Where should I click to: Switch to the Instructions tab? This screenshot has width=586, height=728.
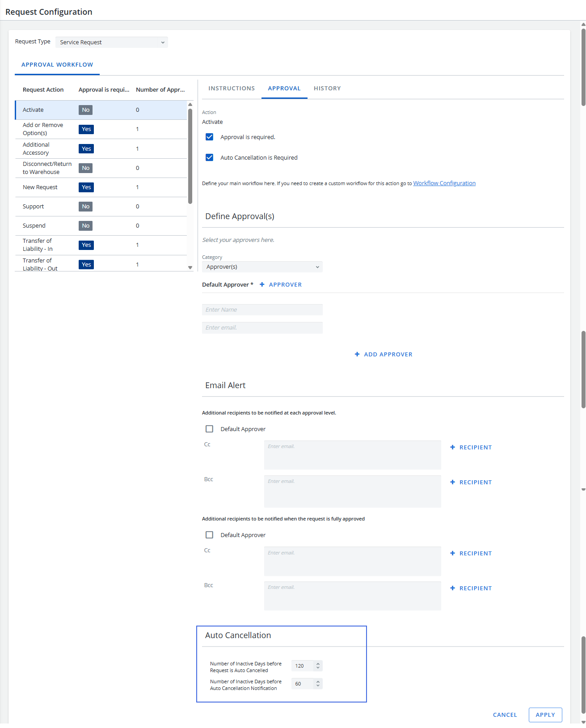click(232, 89)
